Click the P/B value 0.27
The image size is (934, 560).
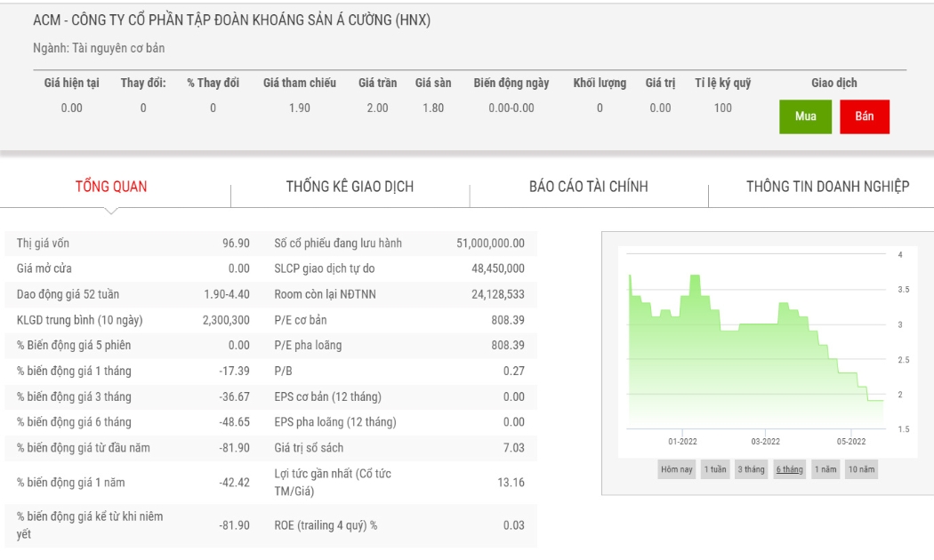(x=514, y=372)
